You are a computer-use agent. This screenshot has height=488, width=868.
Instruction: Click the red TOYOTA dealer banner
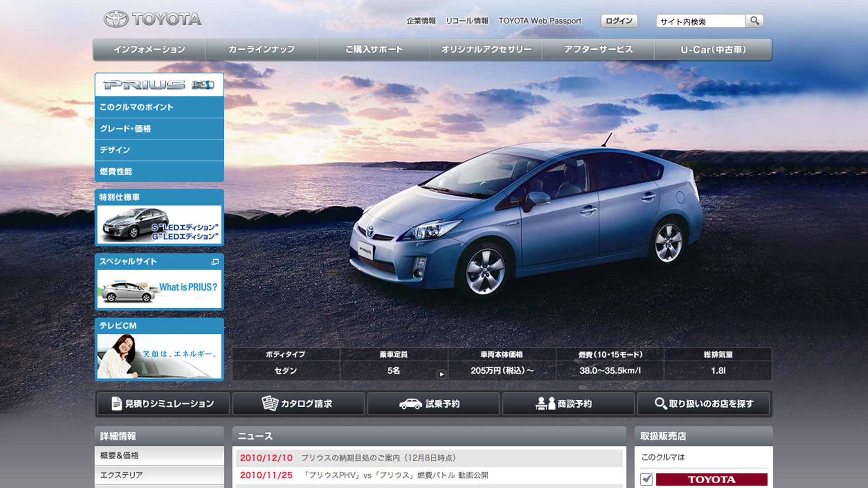tap(712, 479)
